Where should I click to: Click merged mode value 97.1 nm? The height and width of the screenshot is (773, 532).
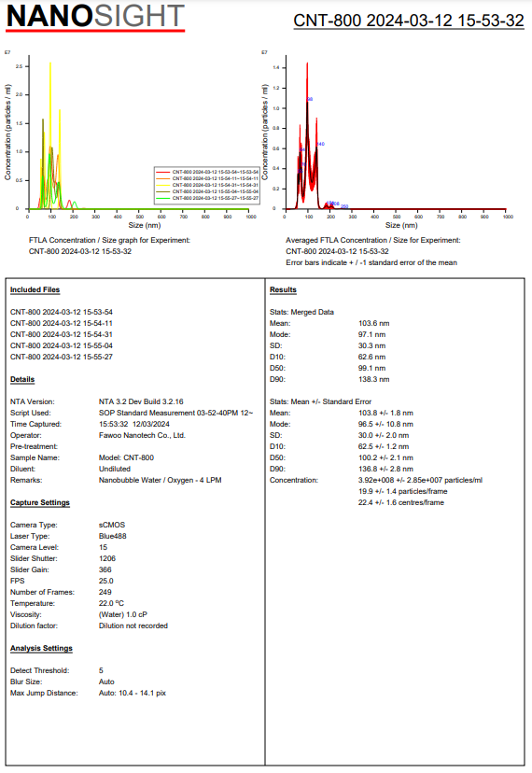[371, 334]
